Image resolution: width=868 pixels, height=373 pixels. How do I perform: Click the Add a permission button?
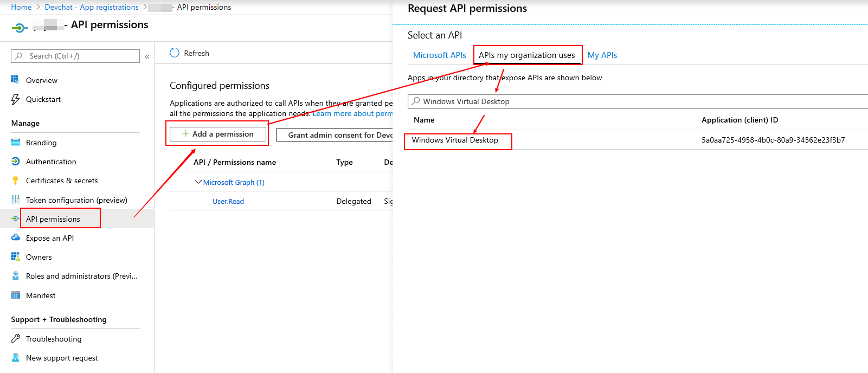tap(218, 134)
